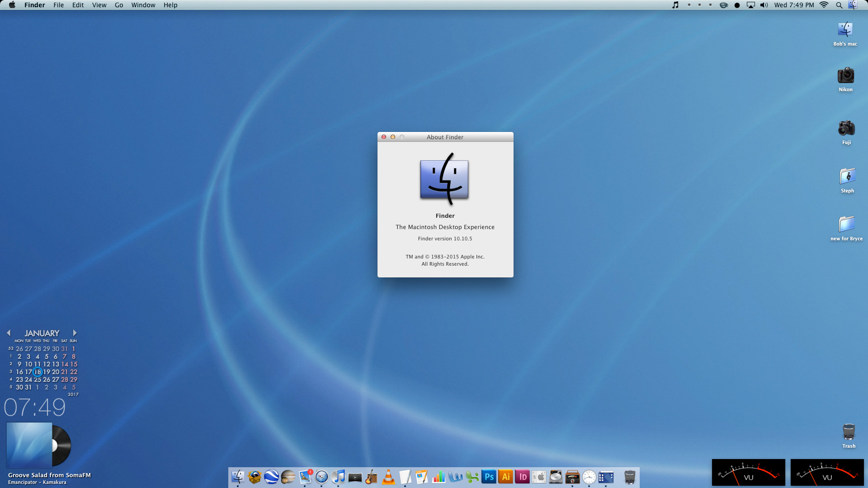Close the About Finder window

[x=384, y=137]
